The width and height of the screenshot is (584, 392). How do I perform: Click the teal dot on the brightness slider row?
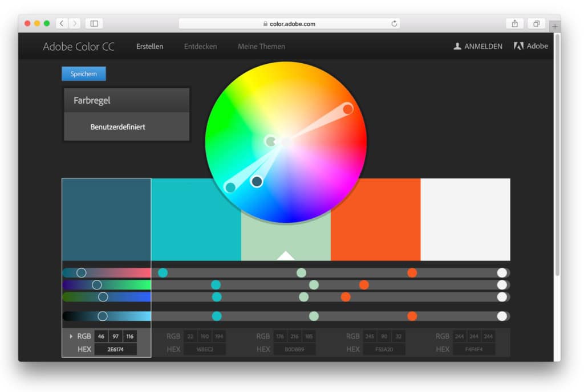217,316
